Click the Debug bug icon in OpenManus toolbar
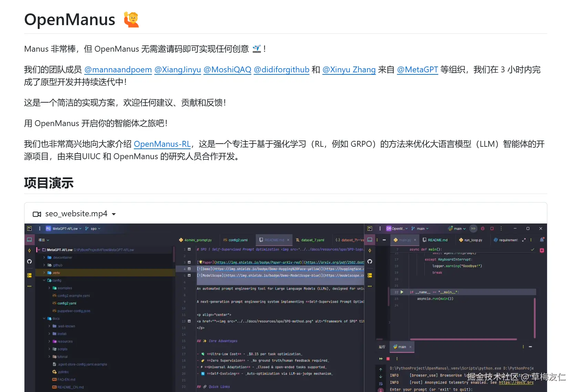This screenshot has width=576, height=392. point(483,228)
